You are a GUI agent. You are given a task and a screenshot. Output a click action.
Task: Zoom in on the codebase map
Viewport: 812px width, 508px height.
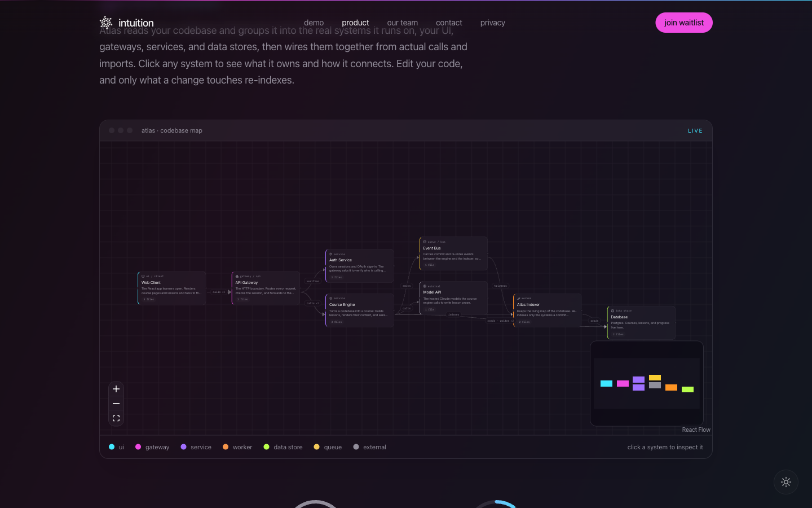pyautogui.click(x=116, y=389)
